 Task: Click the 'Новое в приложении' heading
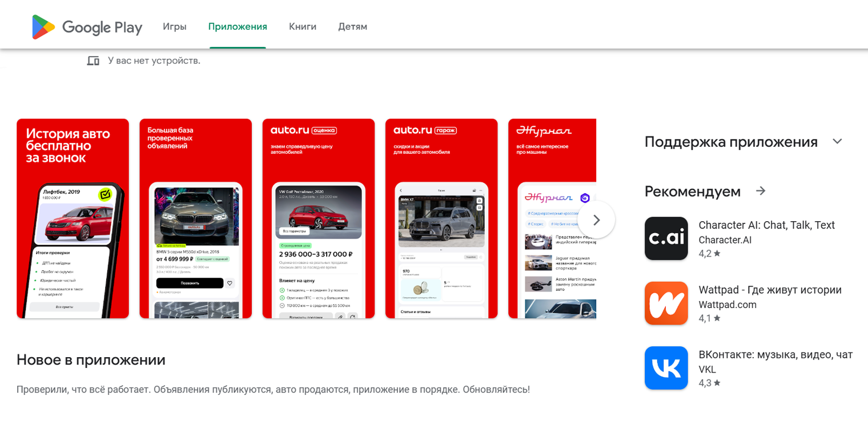(91, 360)
